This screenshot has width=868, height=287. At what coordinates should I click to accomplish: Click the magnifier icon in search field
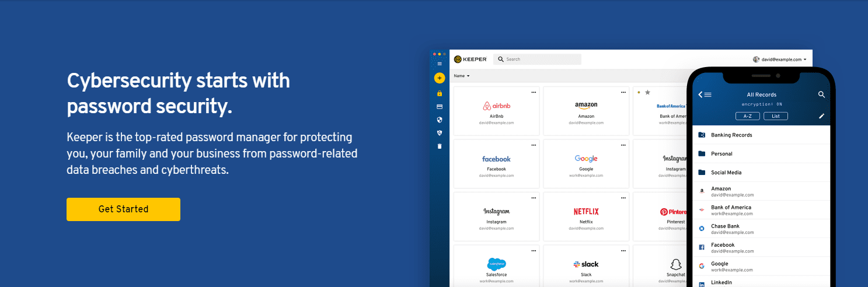click(x=501, y=59)
